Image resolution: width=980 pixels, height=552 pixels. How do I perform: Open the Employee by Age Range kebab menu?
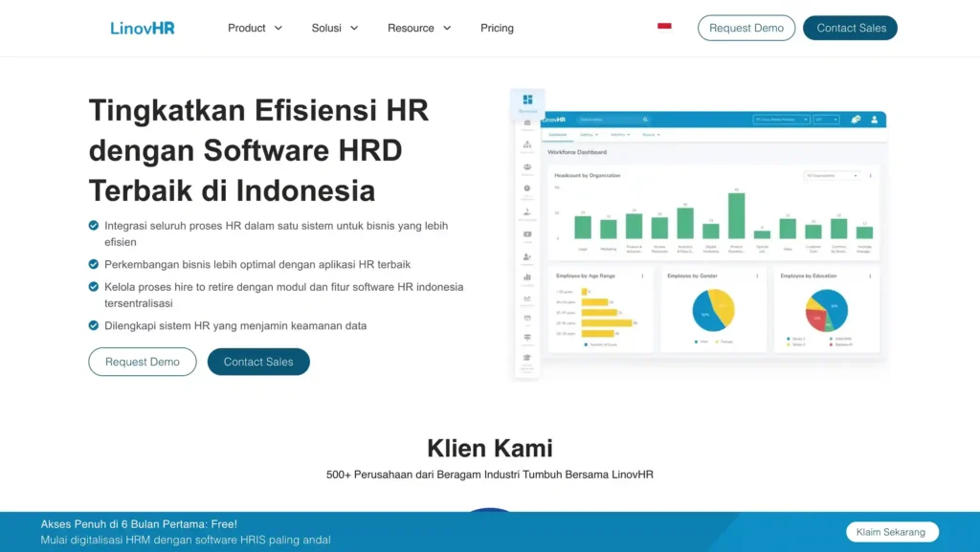pos(642,276)
